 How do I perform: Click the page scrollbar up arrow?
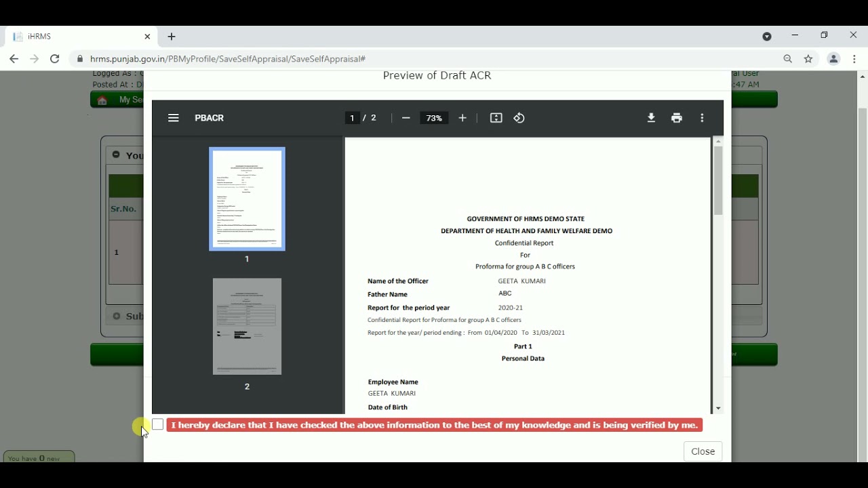[863, 77]
